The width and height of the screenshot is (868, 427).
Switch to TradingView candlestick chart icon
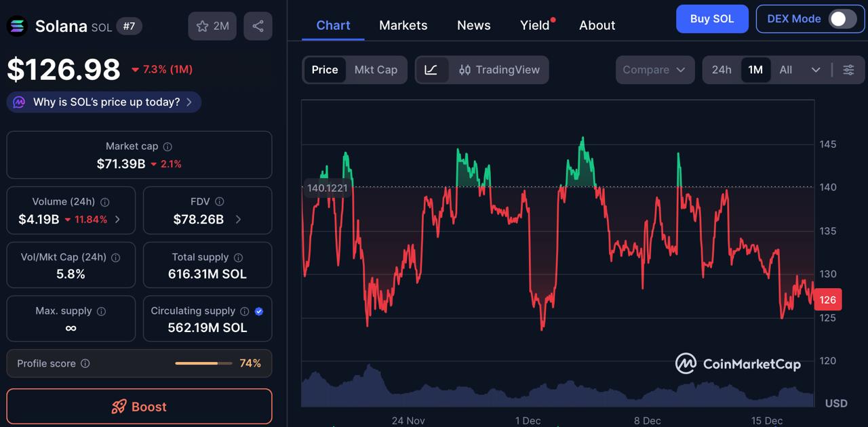pos(467,70)
